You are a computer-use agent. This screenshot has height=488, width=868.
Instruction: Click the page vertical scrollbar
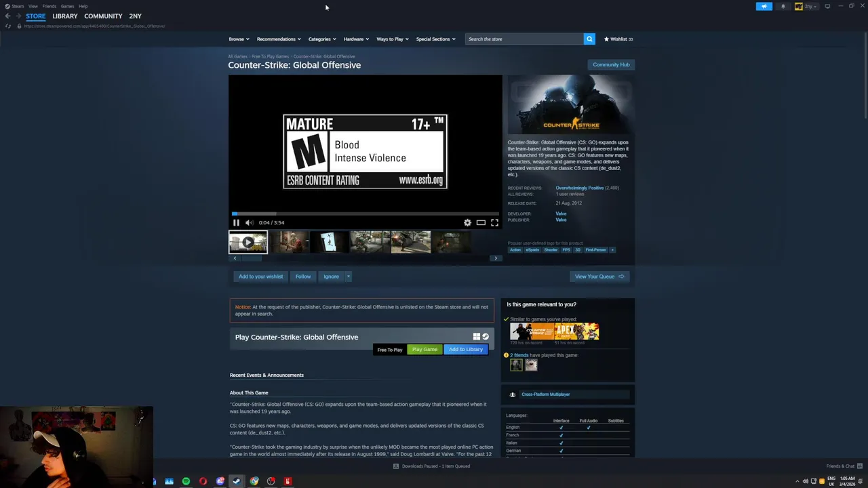coord(865,75)
